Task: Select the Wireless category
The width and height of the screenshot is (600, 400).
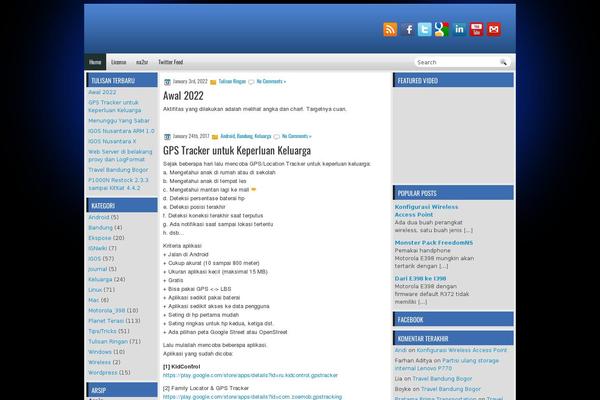Action: [99, 362]
